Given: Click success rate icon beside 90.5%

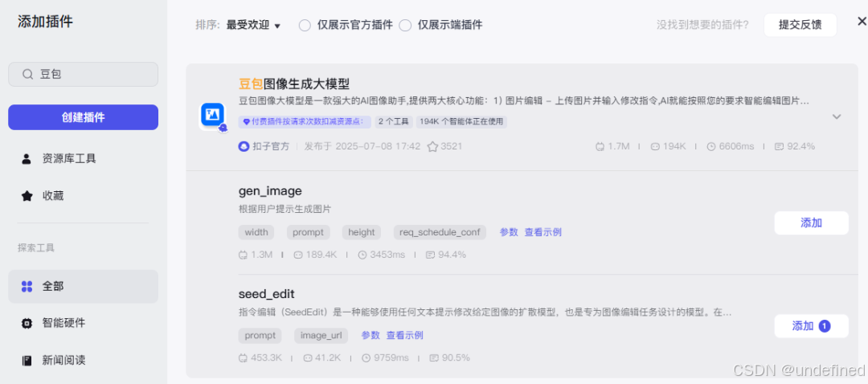Looking at the screenshot, I should (434, 358).
